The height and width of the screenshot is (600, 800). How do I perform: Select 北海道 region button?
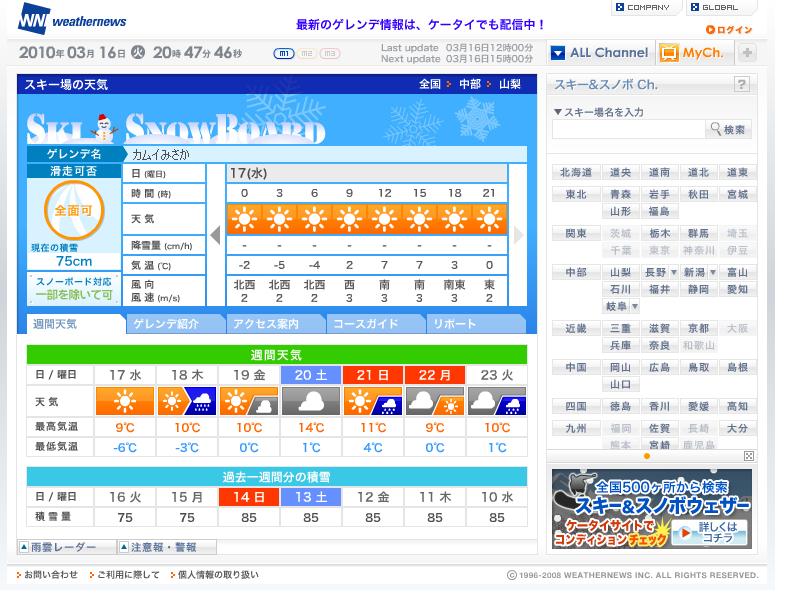576,172
